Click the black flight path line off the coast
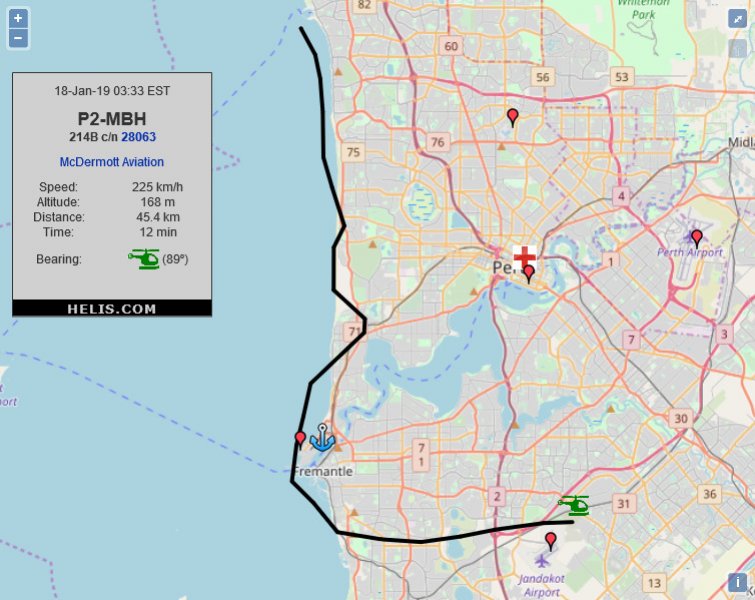Screen dimensions: 755x600 tap(323, 150)
